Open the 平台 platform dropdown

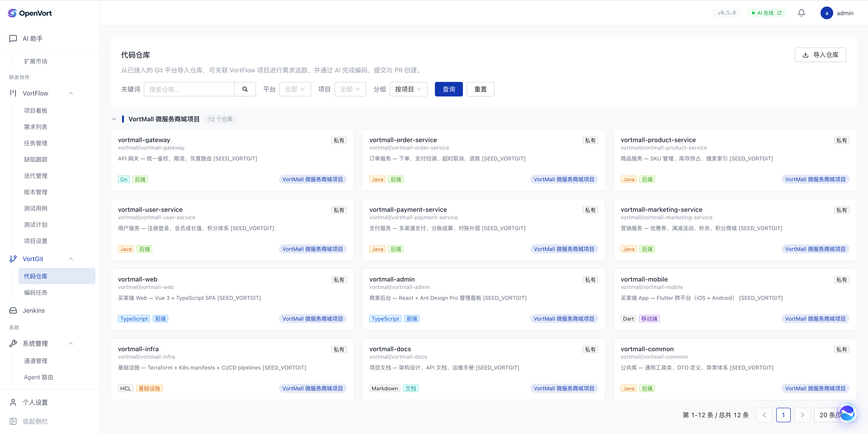295,89
